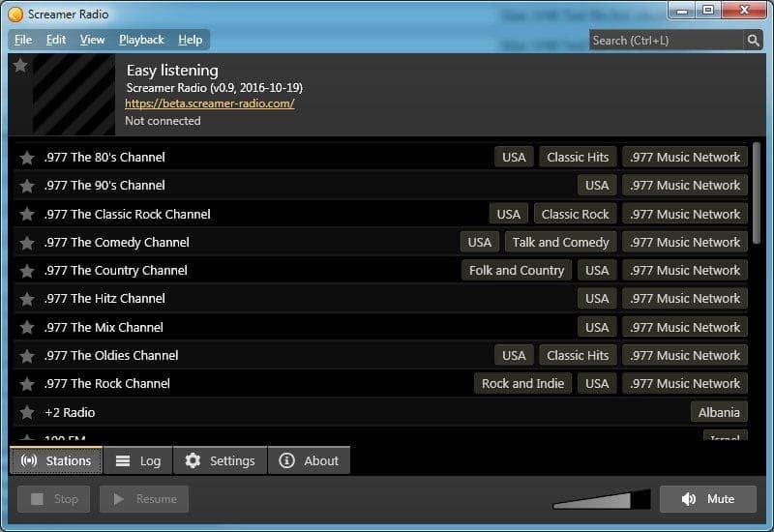
Task: Click the station list vertical scrollbar
Action: click(756, 193)
